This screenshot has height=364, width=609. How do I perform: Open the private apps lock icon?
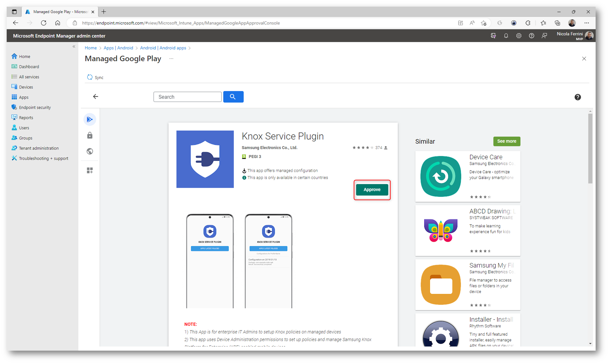90,136
